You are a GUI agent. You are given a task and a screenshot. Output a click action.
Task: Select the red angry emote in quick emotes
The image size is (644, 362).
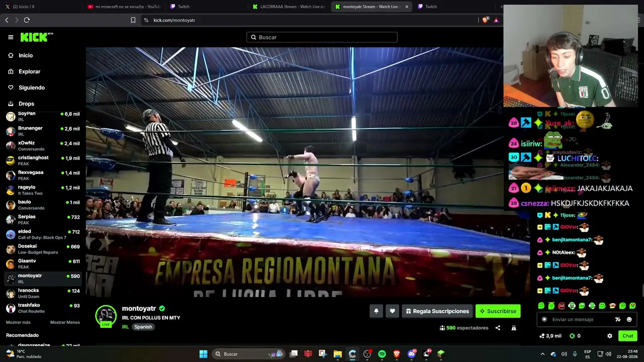coord(561,306)
